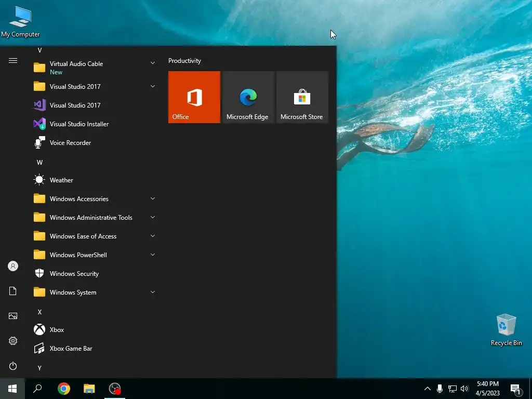Expand the Start menu hamburger icon
532x399 pixels.
pyautogui.click(x=13, y=61)
